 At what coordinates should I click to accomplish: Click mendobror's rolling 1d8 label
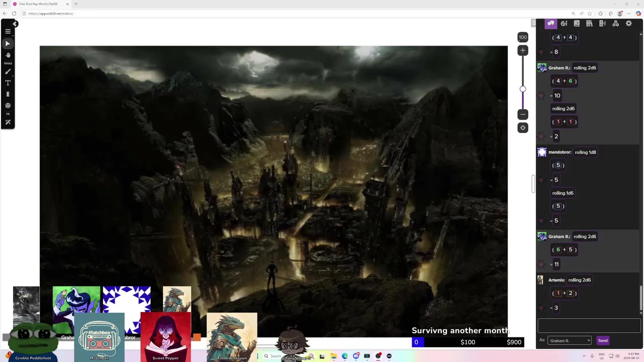[585, 152]
